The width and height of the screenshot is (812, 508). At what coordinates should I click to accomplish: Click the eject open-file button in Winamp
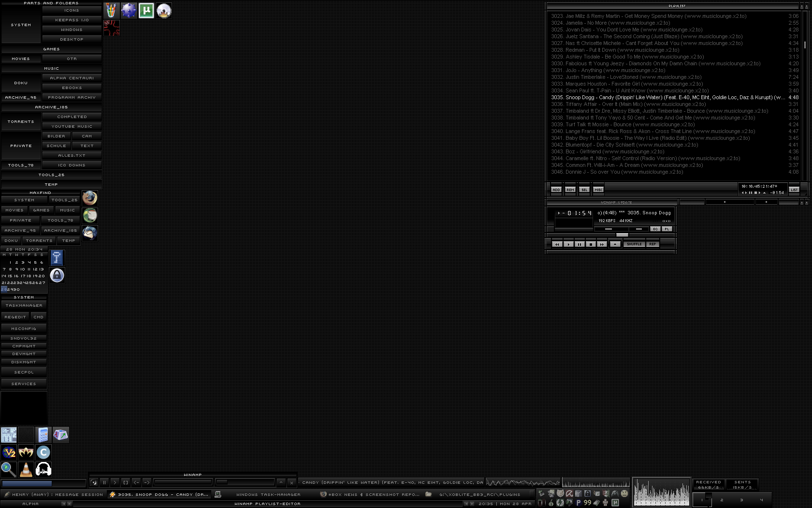point(615,244)
